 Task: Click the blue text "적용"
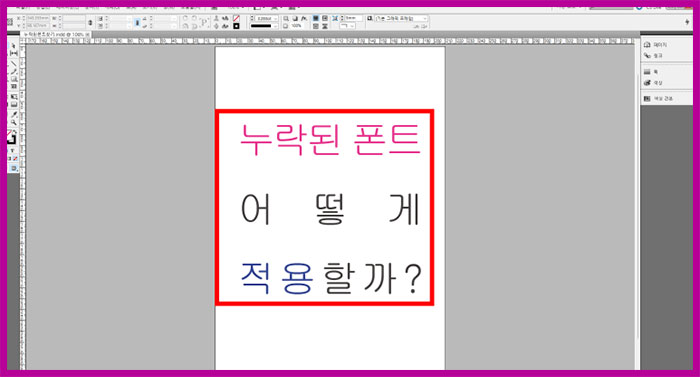click(x=277, y=278)
